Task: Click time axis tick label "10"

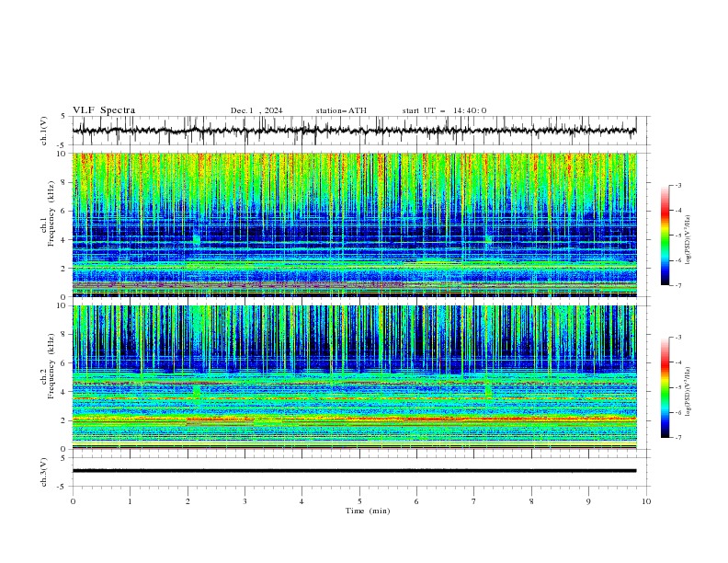Action: pyautogui.click(x=646, y=501)
